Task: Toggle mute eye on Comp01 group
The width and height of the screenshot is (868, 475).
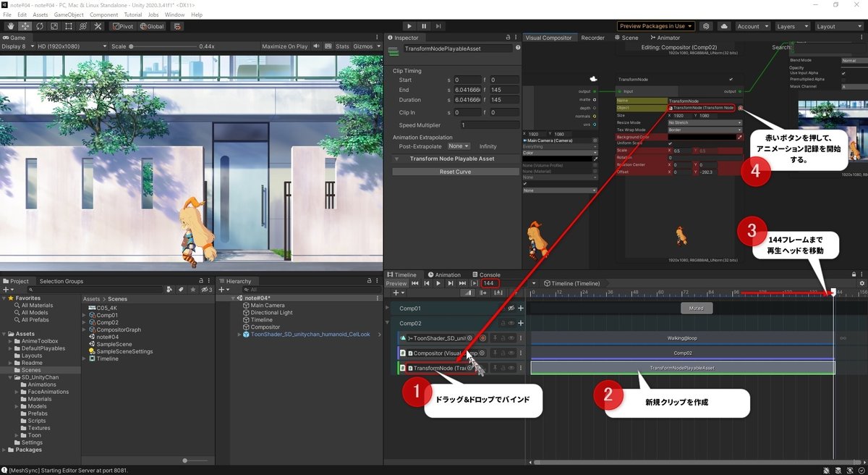Action: pyautogui.click(x=511, y=308)
